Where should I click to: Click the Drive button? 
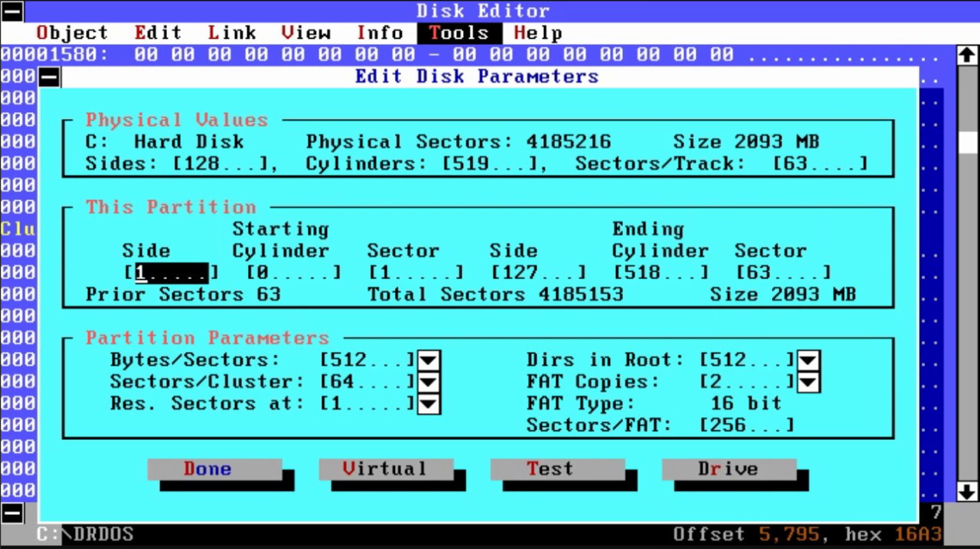coord(729,469)
